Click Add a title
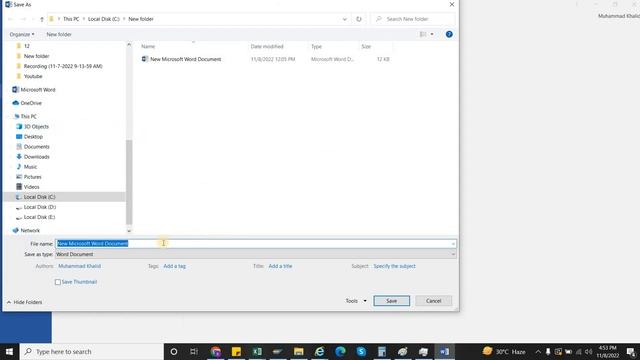 tap(280, 266)
